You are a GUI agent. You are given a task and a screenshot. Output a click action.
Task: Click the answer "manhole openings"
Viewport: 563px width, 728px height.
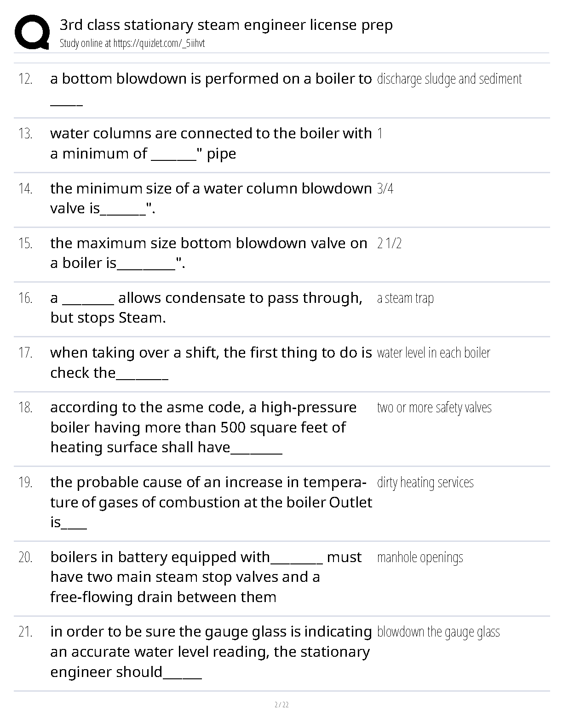(x=420, y=557)
